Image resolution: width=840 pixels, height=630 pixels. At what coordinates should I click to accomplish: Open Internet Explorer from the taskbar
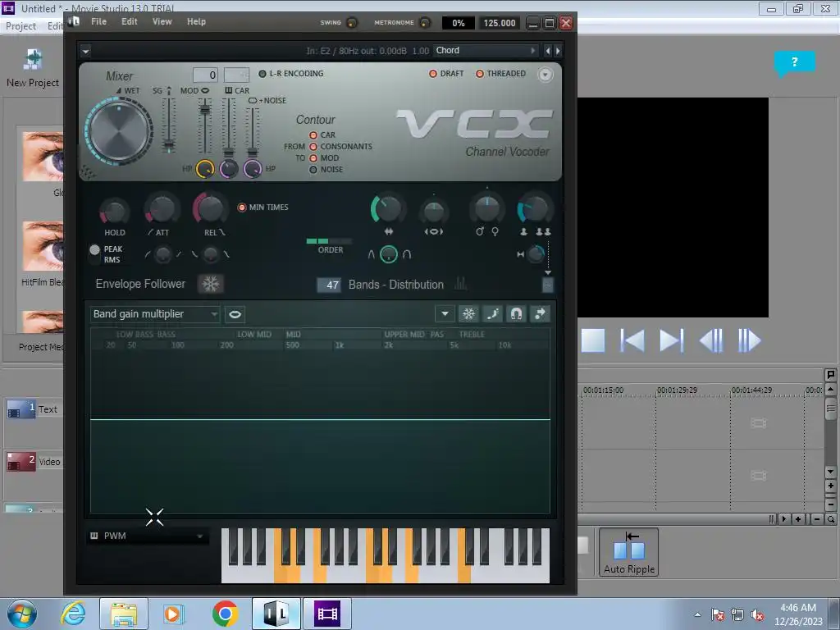(x=73, y=614)
